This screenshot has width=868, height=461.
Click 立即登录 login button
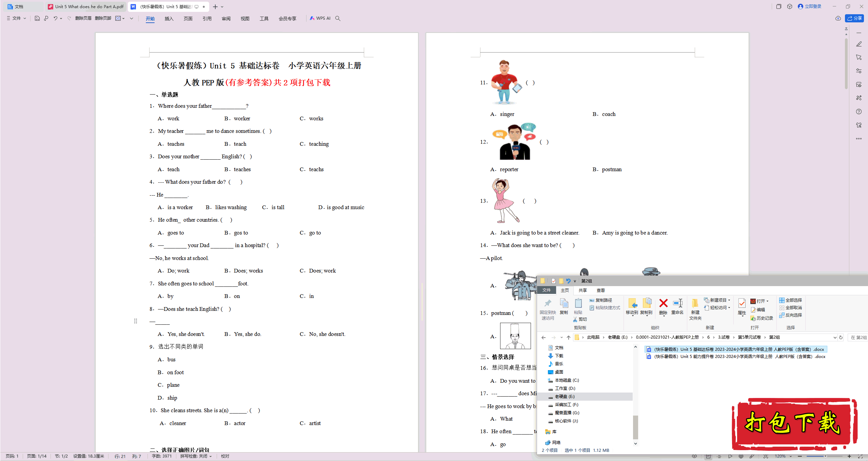point(810,6)
